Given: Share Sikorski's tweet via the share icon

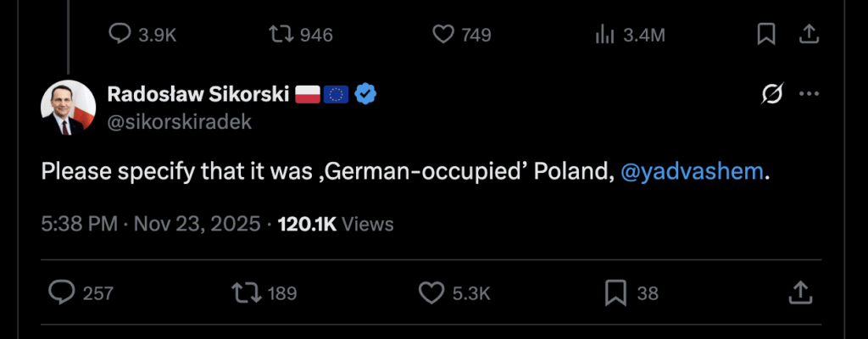Looking at the screenshot, I should [x=799, y=292].
